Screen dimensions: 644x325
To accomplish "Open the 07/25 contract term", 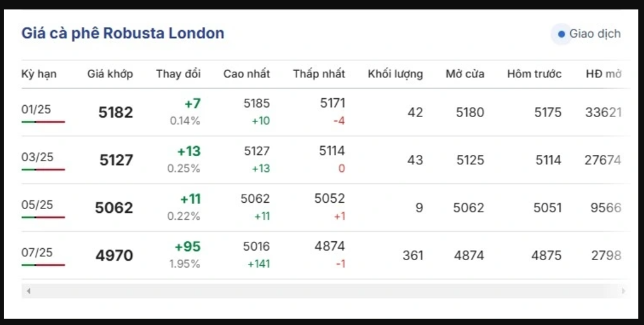I will pos(37,252).
